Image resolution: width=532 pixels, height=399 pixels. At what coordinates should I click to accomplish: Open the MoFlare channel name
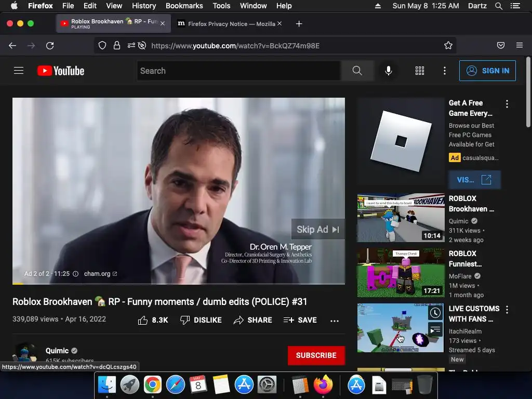[460, 276]
